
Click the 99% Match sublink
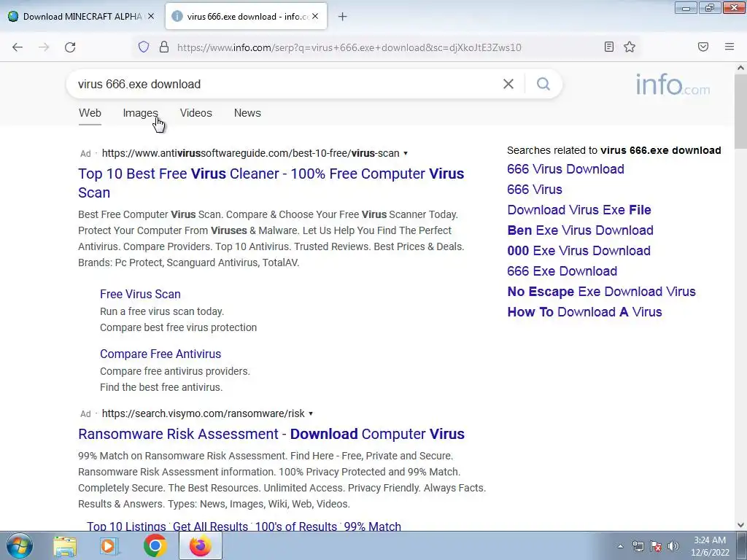(x=373, y=526)
